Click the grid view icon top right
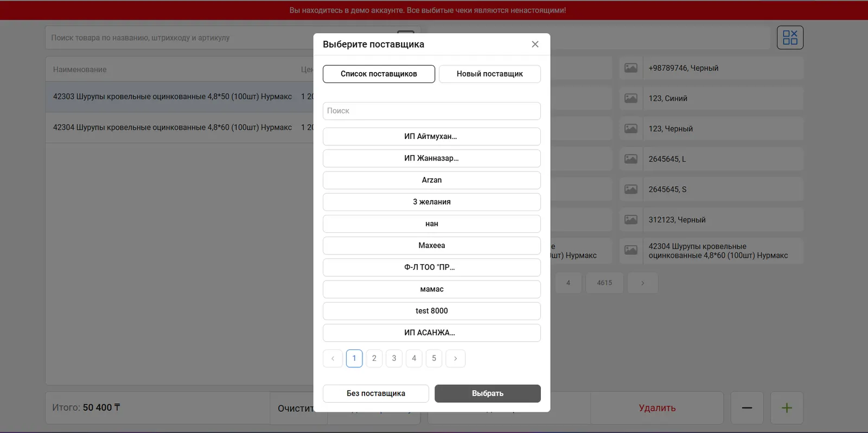Viewport: 868px width, 433px height. 790,37
